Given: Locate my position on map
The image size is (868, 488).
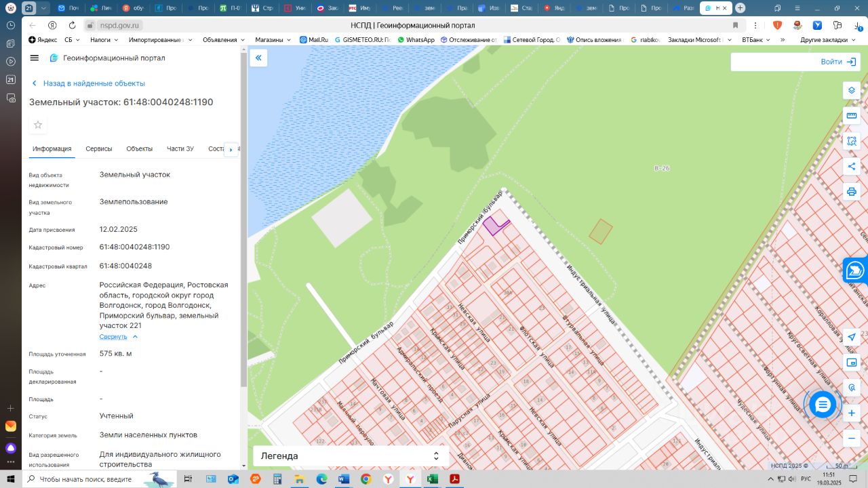Looking at the screenshot, I should (852, 337).
